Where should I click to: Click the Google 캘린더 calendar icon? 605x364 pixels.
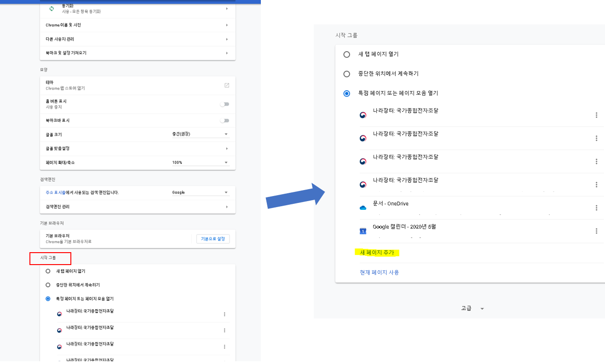pos(363,231)
